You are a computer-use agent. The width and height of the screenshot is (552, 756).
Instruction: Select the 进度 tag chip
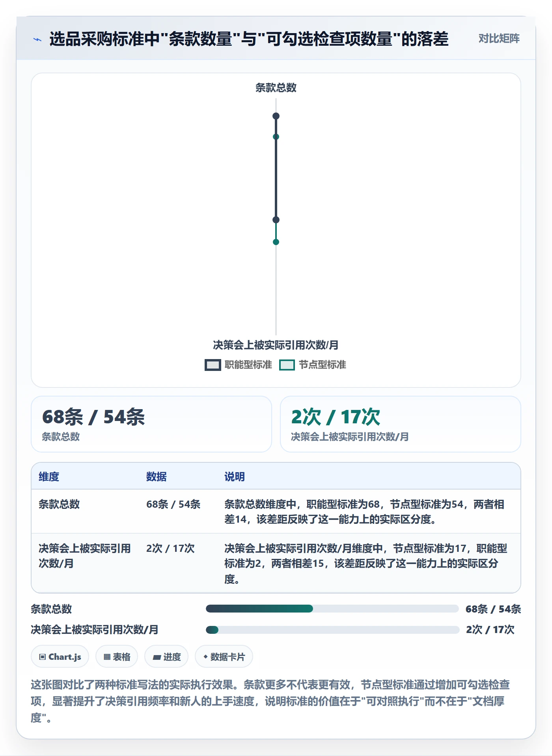[166, 657]
